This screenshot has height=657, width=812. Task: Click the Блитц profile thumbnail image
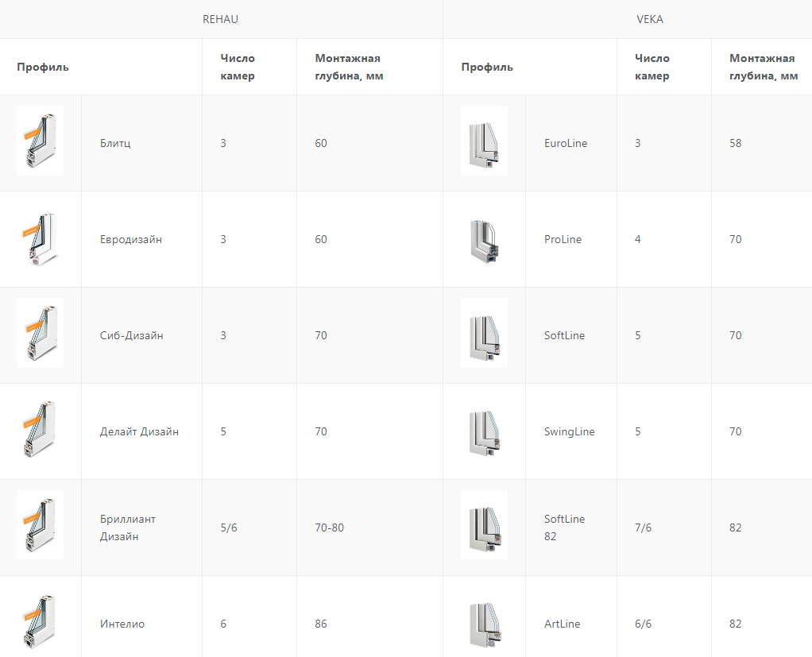click(x=40, y=141)
